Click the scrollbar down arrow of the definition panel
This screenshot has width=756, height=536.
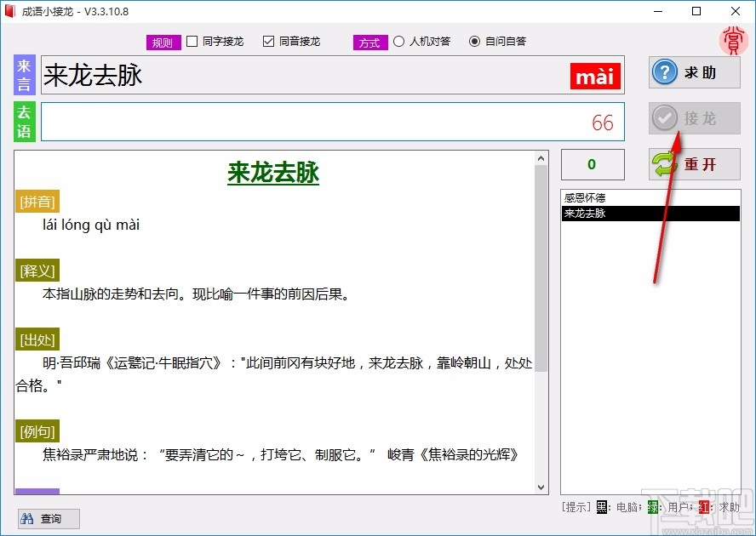tap(541, 487)
